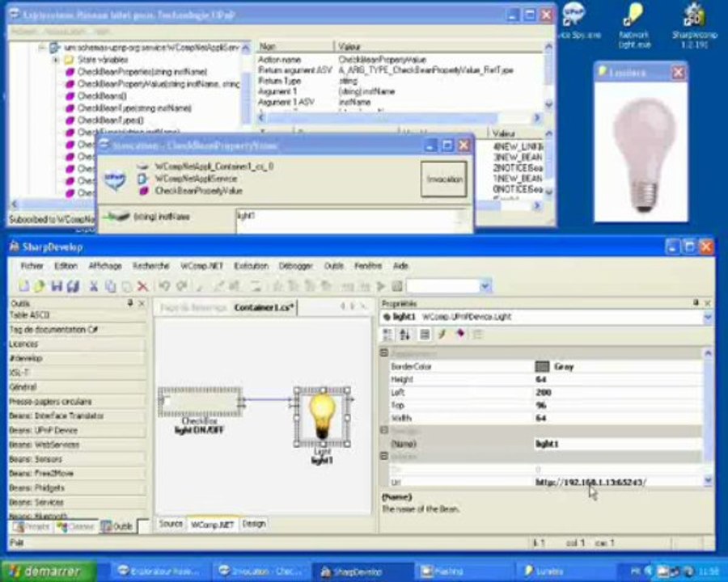Screen dimensions: 728x582
Task: Click the Uri value http://192.168.1.13:65243/
Action: point(590,483)
